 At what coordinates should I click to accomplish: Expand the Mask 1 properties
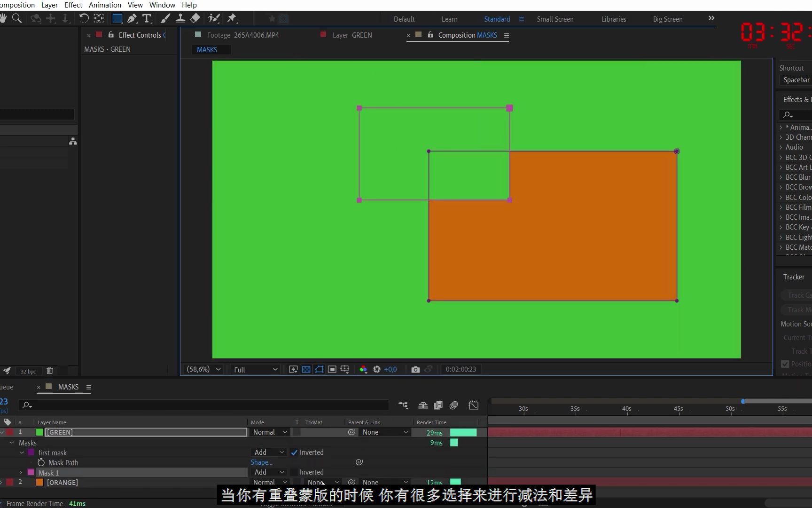coord(21,472)
